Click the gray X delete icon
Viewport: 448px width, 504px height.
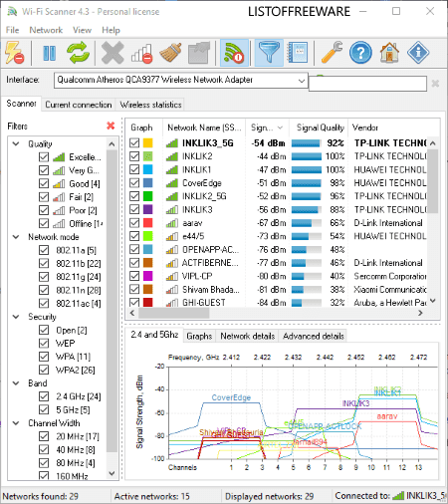point(112,53)
